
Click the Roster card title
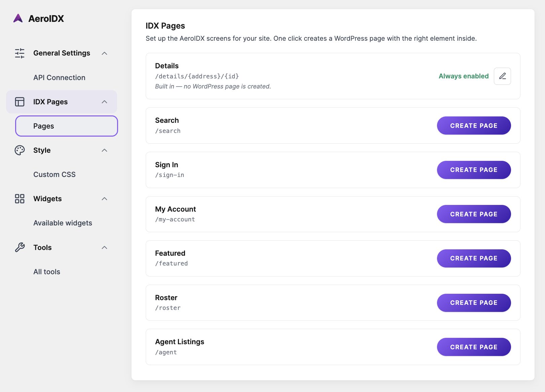pyautogui.click(x=166, y=298)
